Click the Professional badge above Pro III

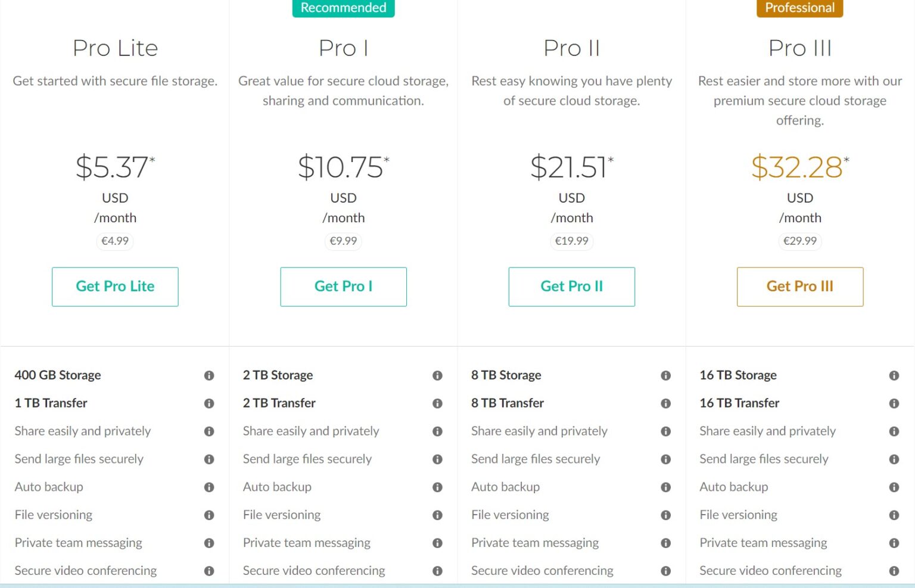coord(800,8)
